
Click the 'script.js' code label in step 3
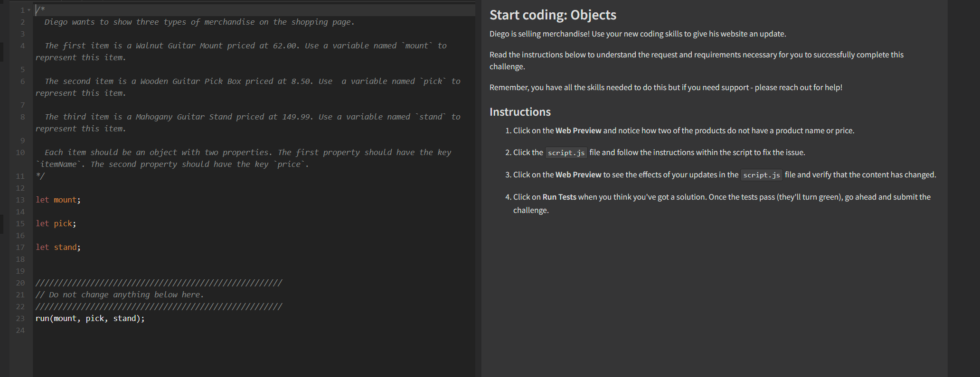pyautogui.click(x=762, y=175)
